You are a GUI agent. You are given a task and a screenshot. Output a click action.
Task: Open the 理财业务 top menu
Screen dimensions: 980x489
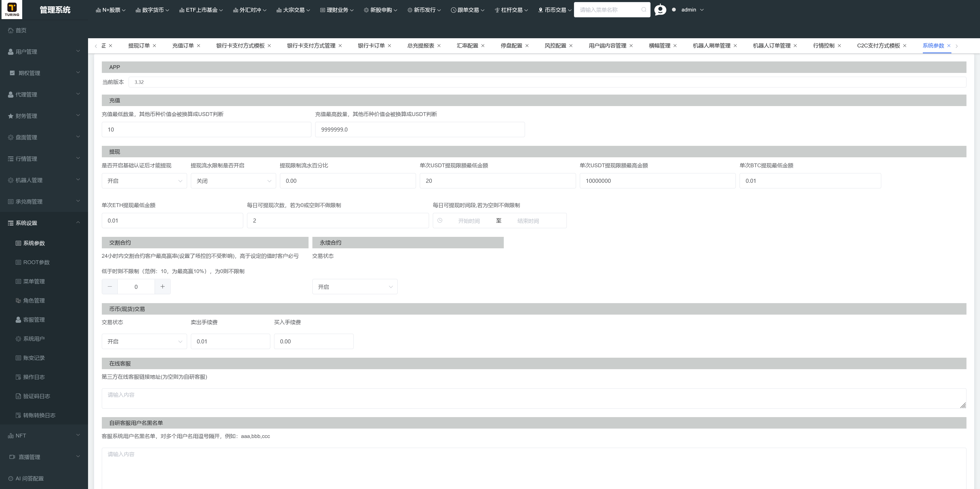pyautogui.click(x=337, y=10)
